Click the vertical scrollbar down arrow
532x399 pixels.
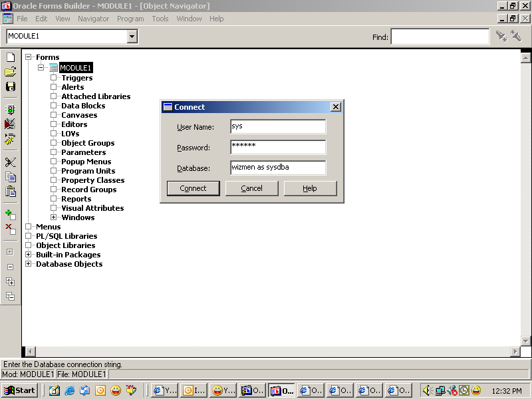(x=525, y=340)
